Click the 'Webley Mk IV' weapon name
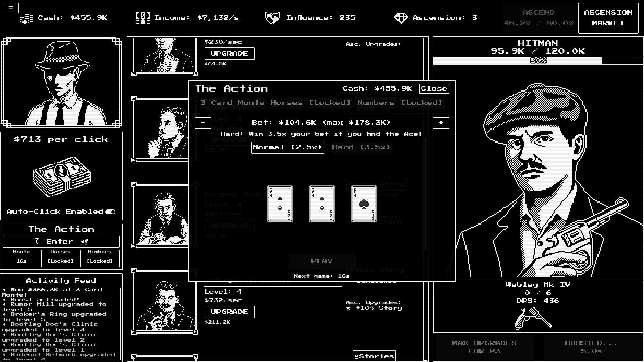The width and height of the screenshot is (644, 362). 538,285
